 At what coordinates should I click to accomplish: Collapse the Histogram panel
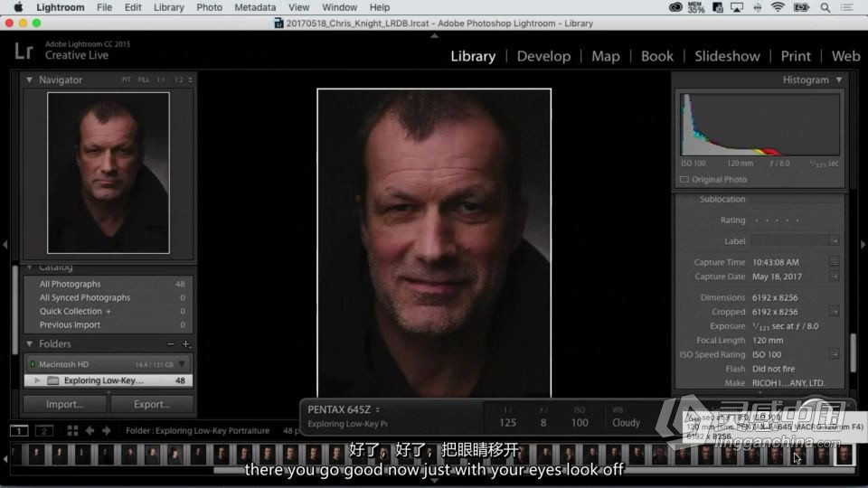point(839,80)
